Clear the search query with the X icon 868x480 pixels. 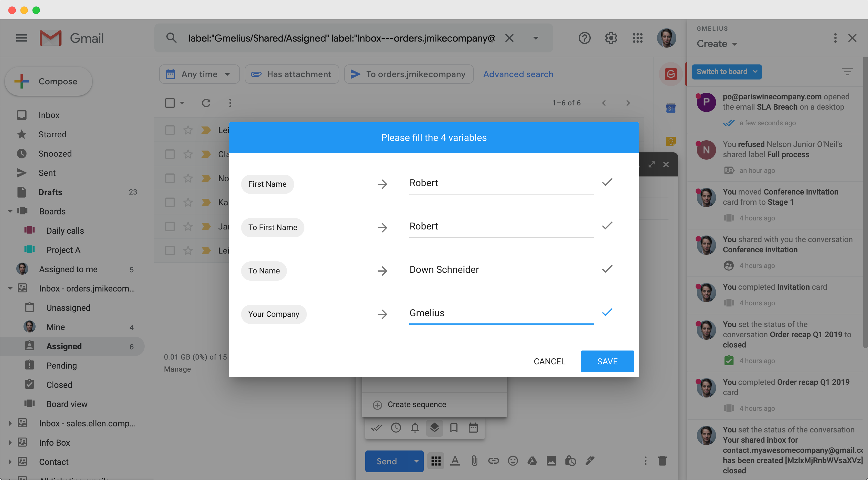509,38
